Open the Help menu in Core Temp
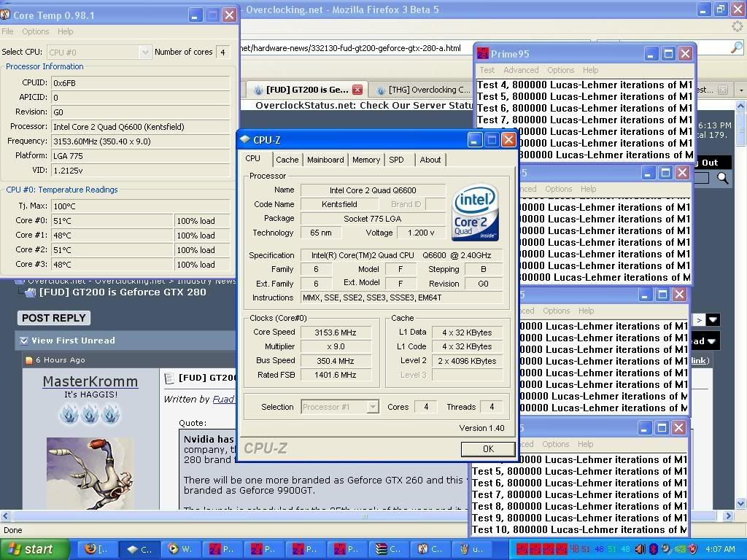The width and height of the screenshot is (747, 560). (x=65, y=31)
